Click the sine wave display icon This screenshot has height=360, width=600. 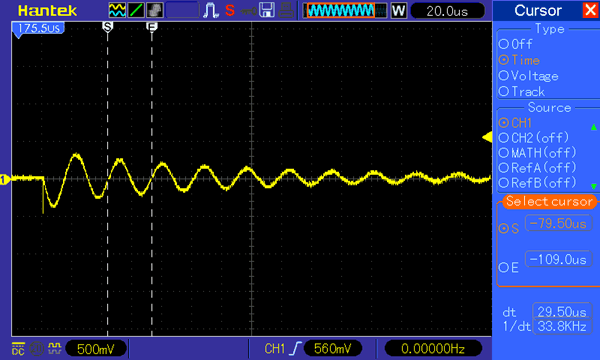pyautogui.click(x=117, y=10)
